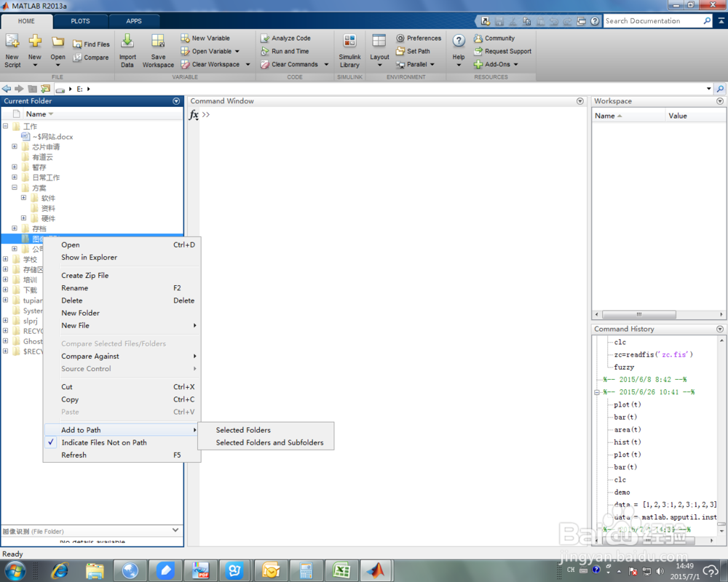
Task: Click the Compare icon
Action: 77,57
